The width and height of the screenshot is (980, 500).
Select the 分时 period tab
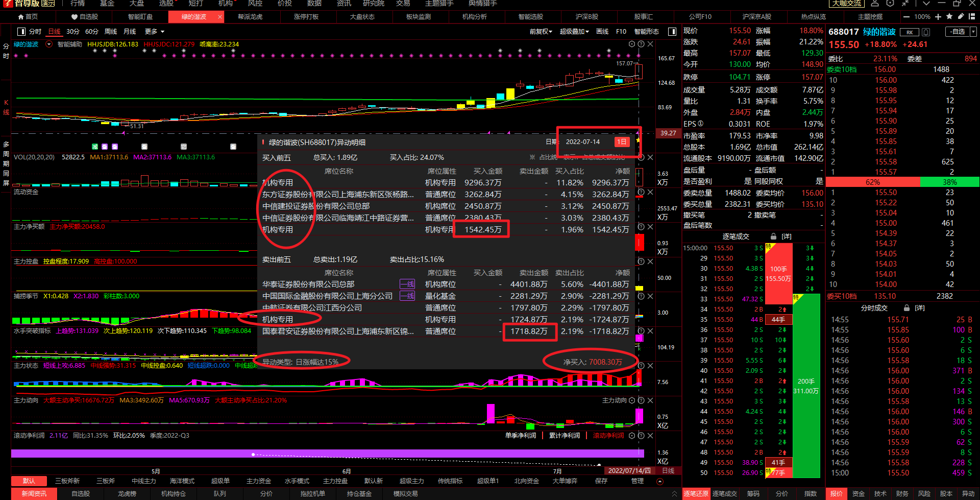[x=35, y=32]
